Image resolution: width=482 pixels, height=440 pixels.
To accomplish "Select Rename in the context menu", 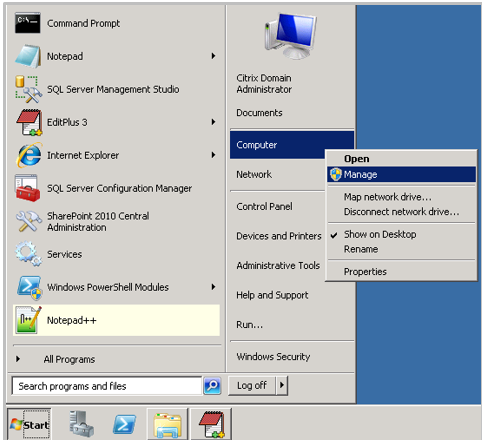I will click(x=401, y=249).
